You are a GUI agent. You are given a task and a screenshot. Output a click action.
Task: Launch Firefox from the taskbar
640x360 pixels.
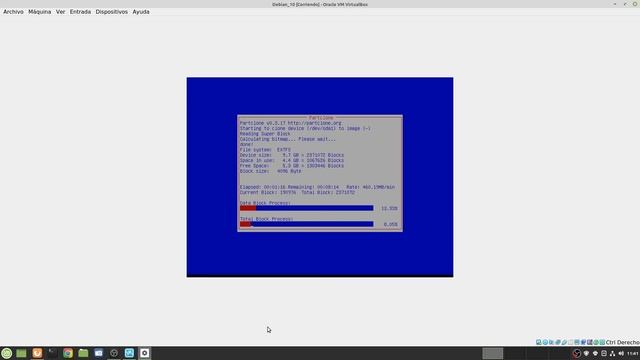point(37,353)
